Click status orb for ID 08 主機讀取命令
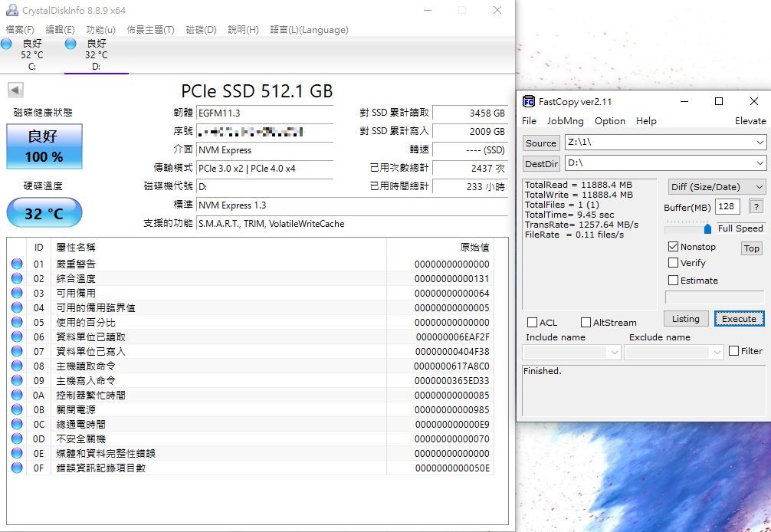This screenshot has height=532, width=771. click(17, 366)
